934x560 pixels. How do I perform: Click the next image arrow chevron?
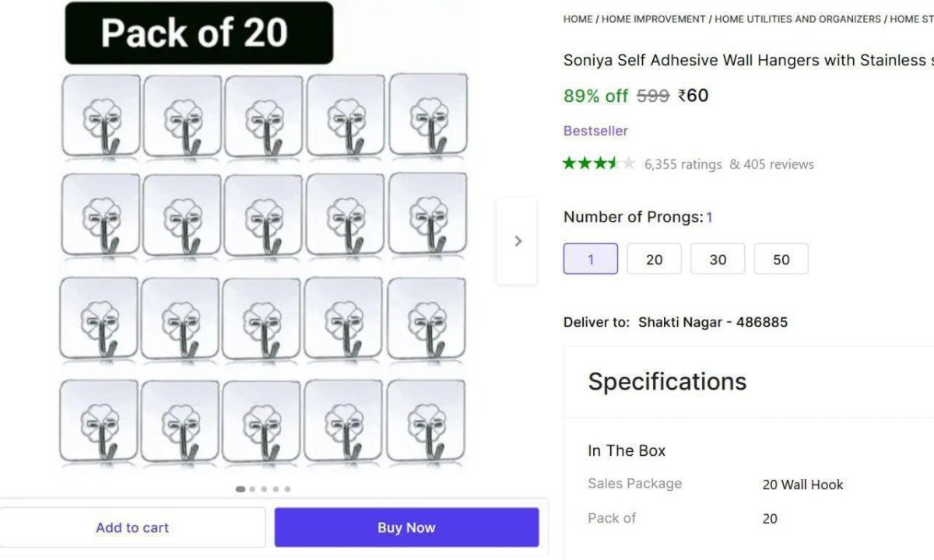pyautogui.click(x=518, y=241)
